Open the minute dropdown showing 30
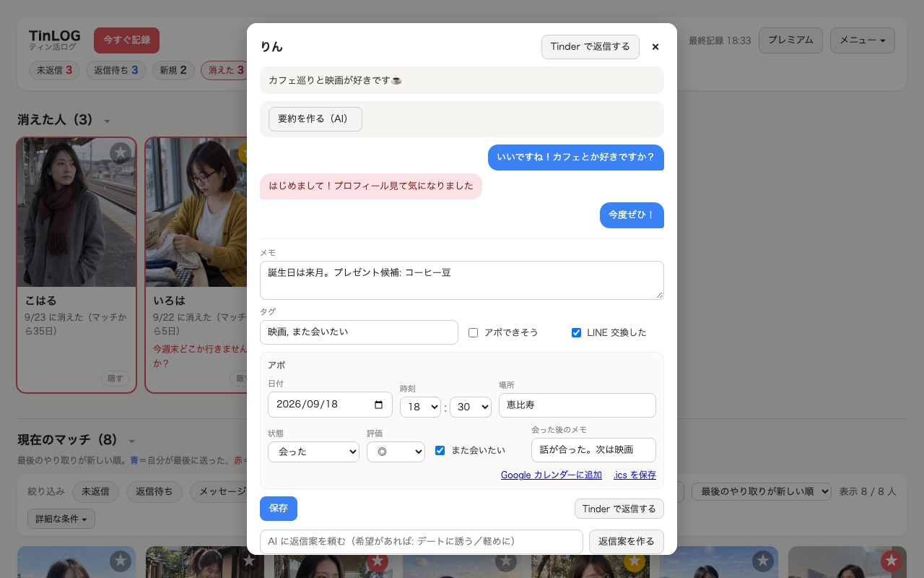This screenshot has height=578, width=924. [x=471, y=407]
